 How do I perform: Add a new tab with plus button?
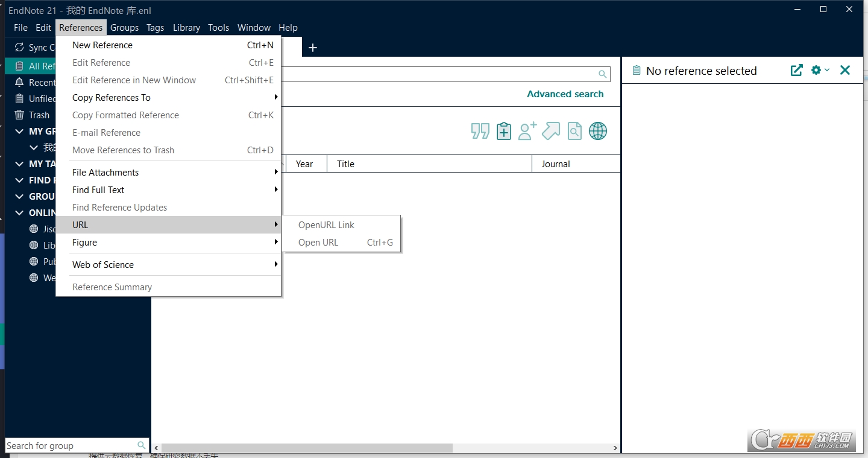click(313, 48)
